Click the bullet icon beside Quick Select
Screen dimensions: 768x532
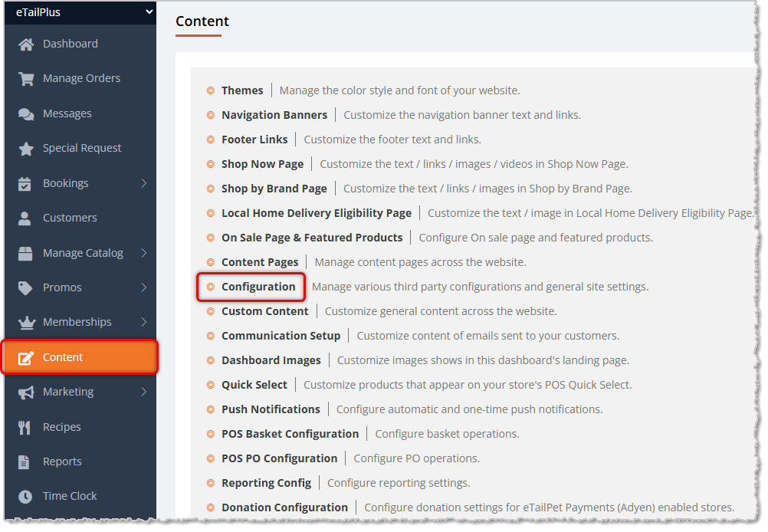click(211, 385)
